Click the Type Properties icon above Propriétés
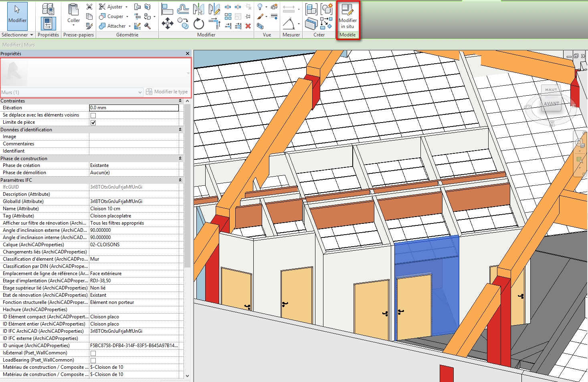588x382 pixels. click(48, 8)
